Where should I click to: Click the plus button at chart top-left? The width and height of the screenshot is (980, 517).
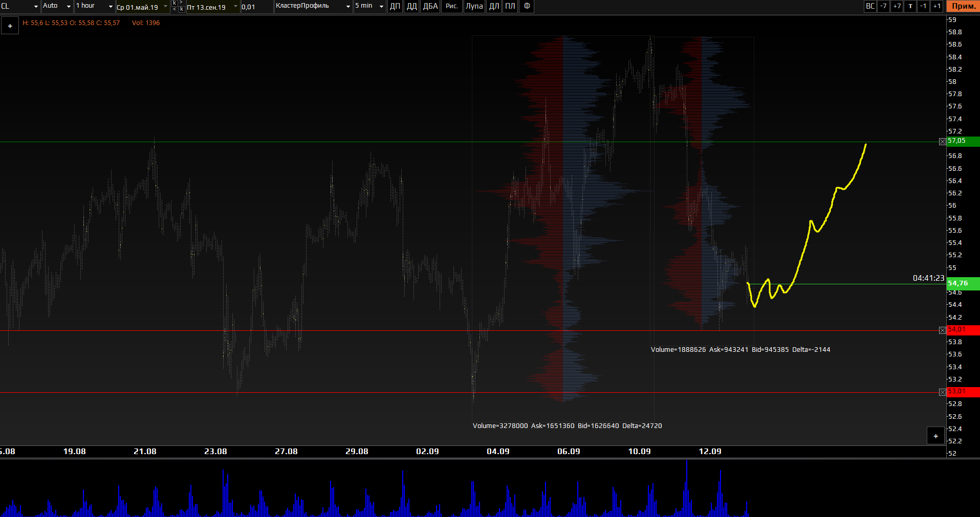(10, 26)
